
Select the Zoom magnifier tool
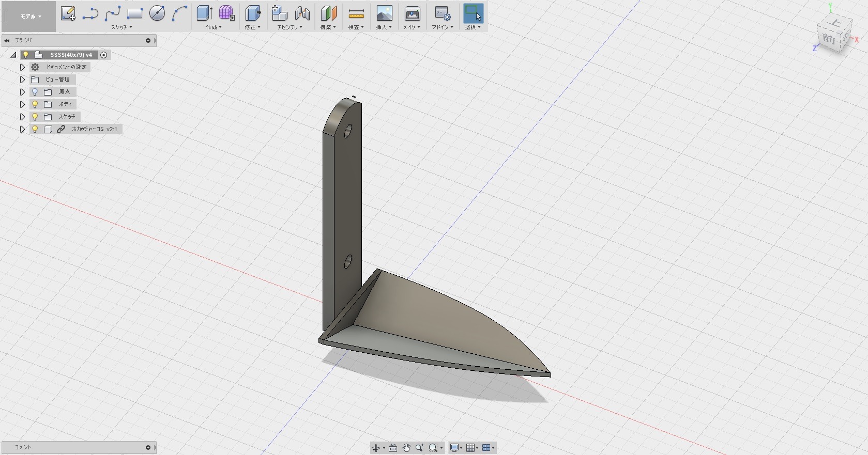(420, 448)
